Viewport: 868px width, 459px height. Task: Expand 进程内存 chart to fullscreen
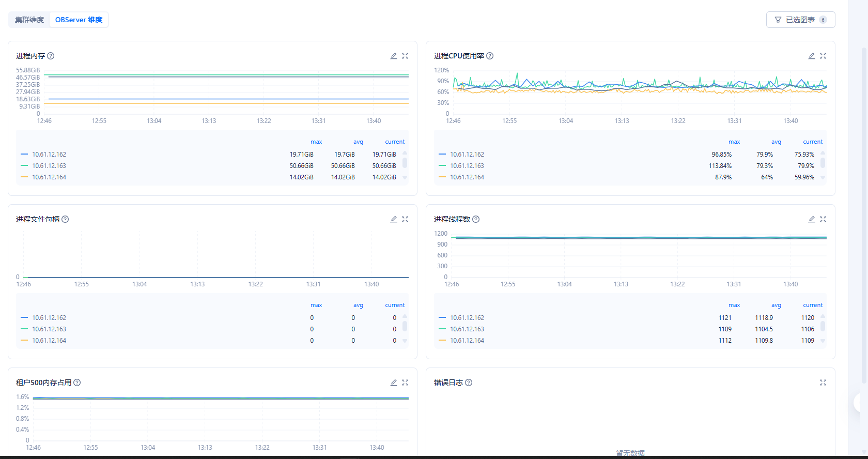pyautogui.click(x=405, y=56)
